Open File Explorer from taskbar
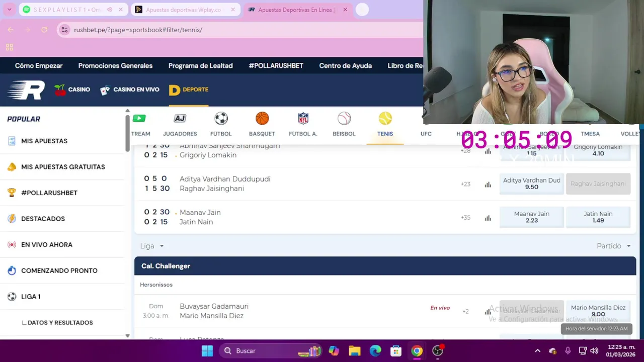 tap(355, 351)
